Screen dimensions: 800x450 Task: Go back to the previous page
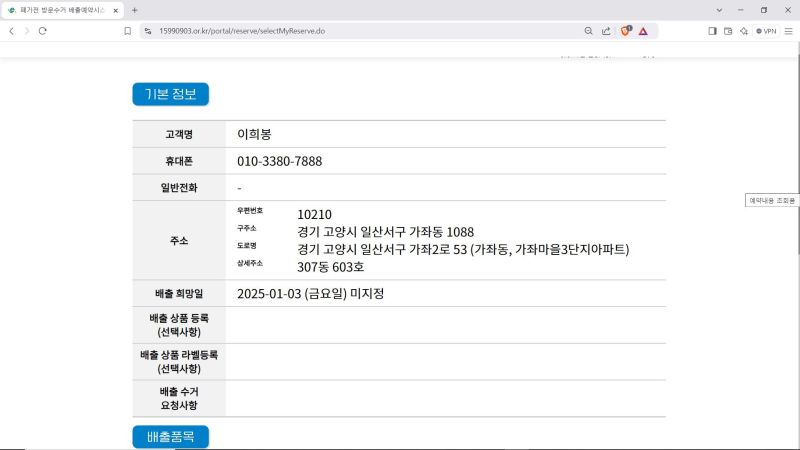pos(11,31)
